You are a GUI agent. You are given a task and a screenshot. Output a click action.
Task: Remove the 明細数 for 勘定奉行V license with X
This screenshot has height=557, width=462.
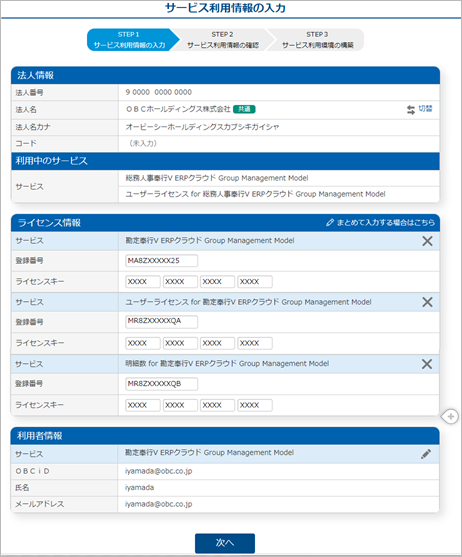point(427,364)
